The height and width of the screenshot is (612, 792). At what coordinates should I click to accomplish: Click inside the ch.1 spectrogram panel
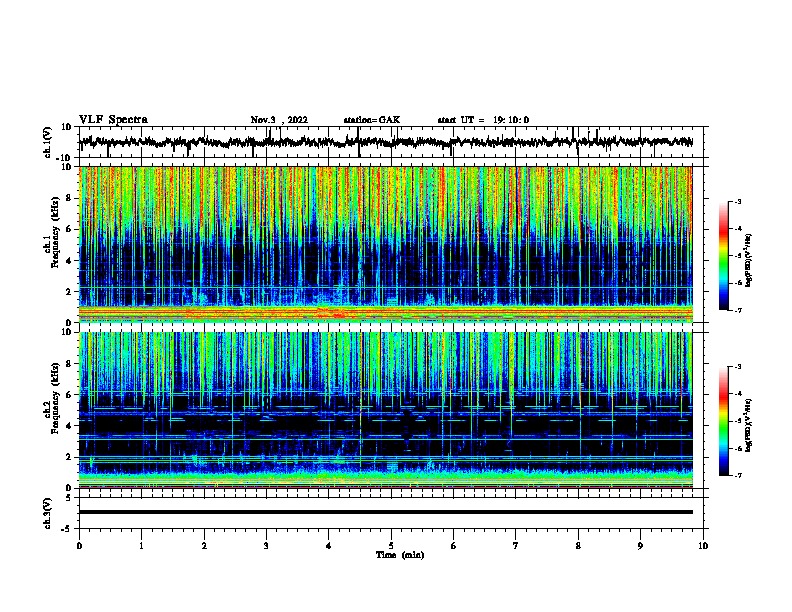386,244
